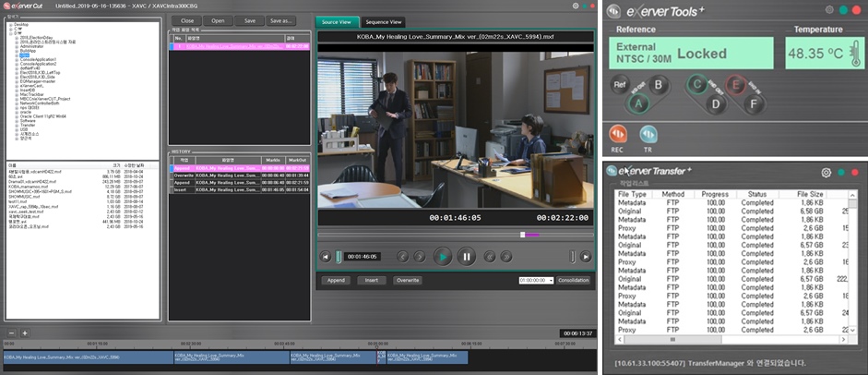This screenshot has height=375, width=868.
Task: Pause the source viewer playback
Action: 467,257
